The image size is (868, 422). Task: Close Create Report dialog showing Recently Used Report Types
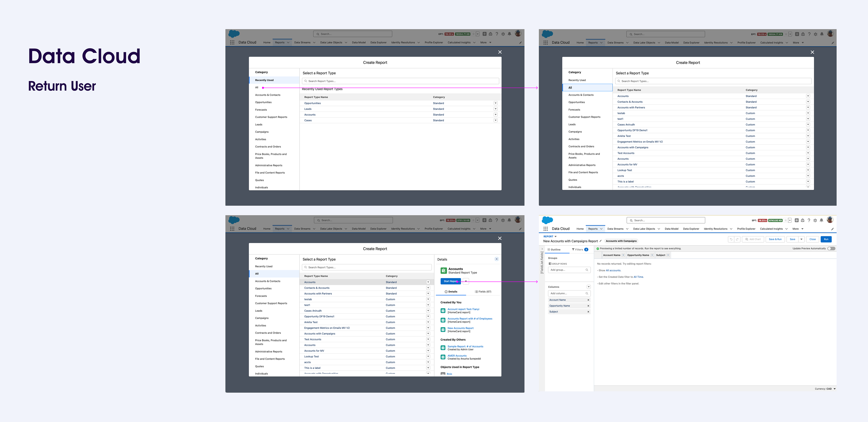click(x=500, y=52)
